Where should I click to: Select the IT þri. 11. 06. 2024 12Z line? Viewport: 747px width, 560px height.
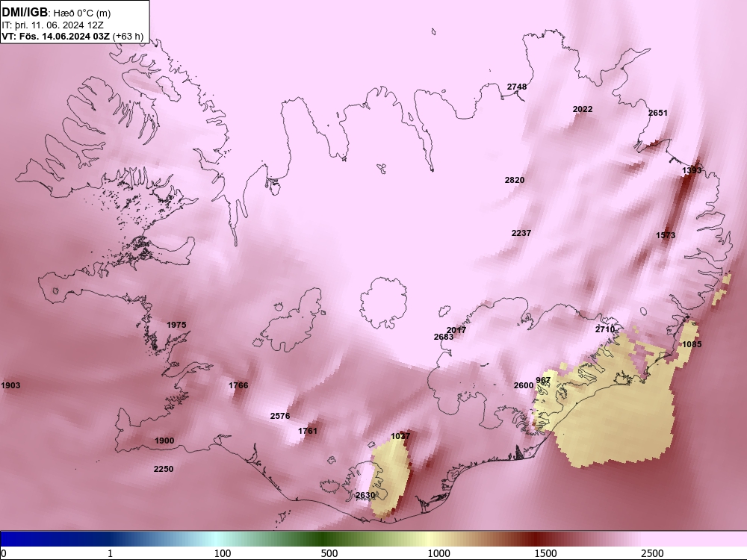pyautogui.click(x=53, y=25)
